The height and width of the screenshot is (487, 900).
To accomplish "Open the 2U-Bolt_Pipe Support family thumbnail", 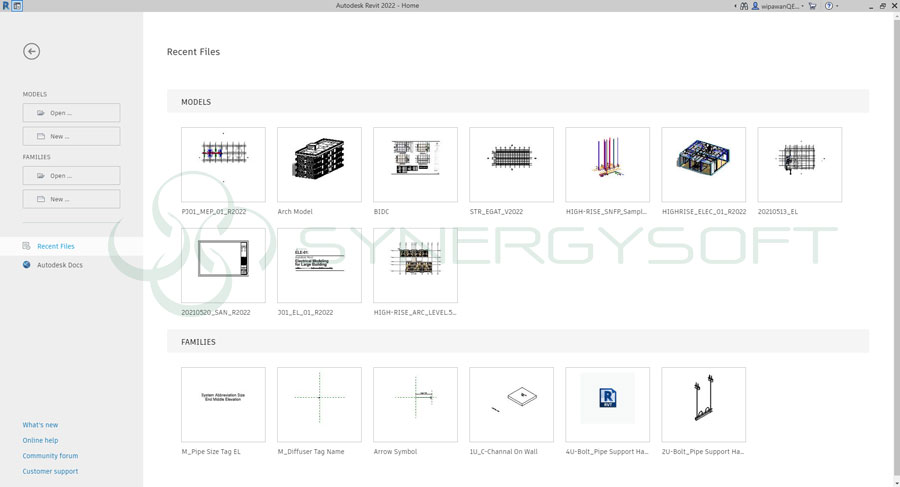I will coord(704,404).
